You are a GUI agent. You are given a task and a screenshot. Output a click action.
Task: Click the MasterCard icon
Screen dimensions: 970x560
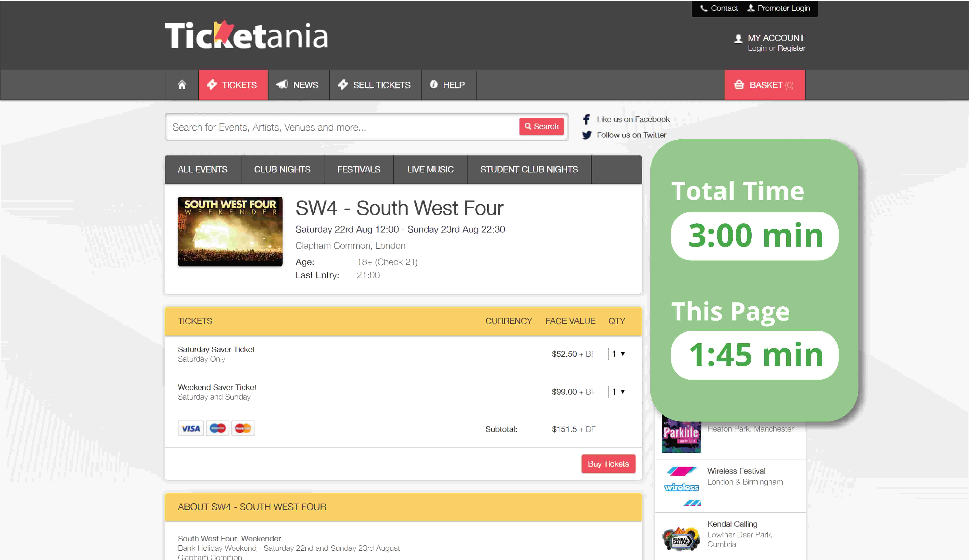243,428
